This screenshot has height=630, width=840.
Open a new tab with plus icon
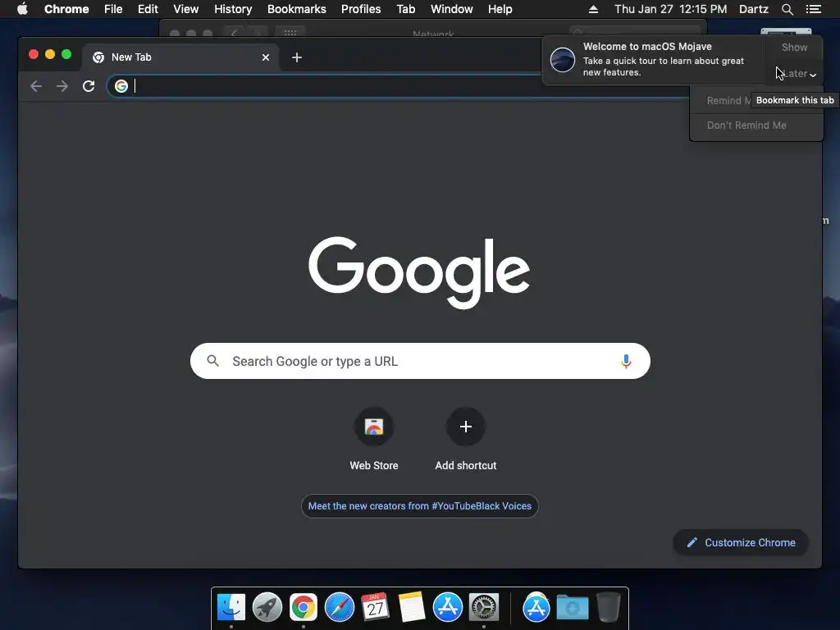point(297,57)
